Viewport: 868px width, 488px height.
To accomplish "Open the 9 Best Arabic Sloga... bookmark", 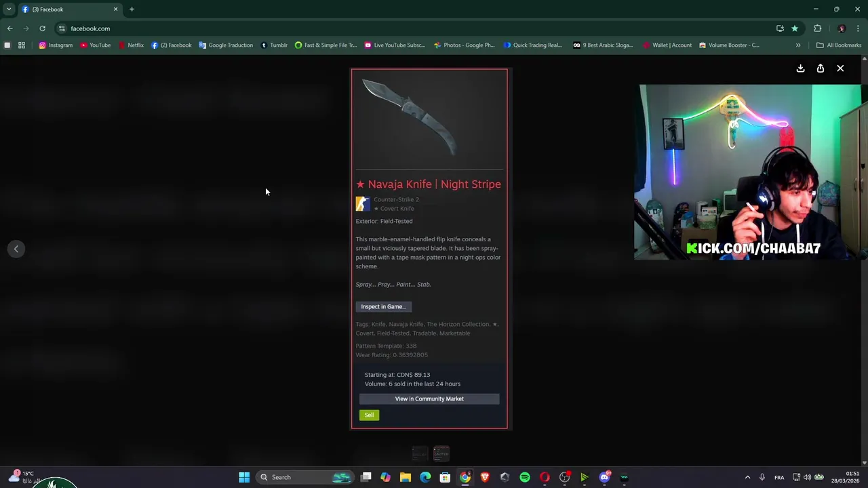I will pyautogui.click(x=603, y=45).
